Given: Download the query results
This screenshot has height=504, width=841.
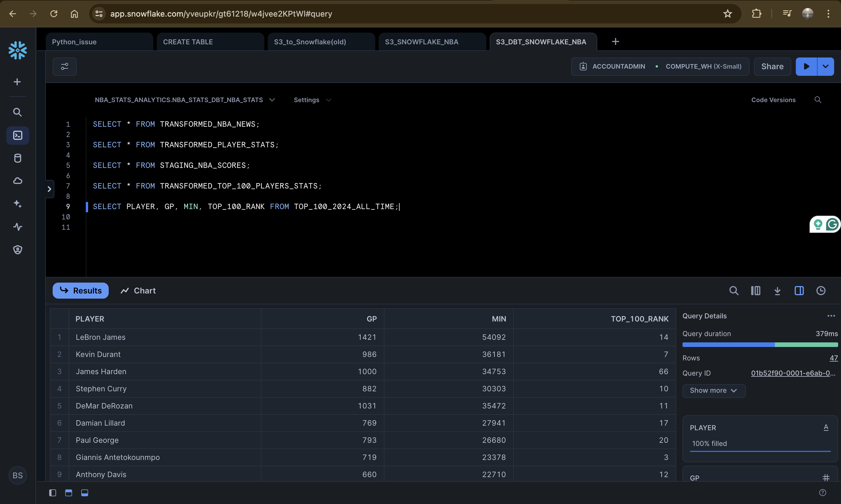Looking at the screenshot, I should 777,291.
